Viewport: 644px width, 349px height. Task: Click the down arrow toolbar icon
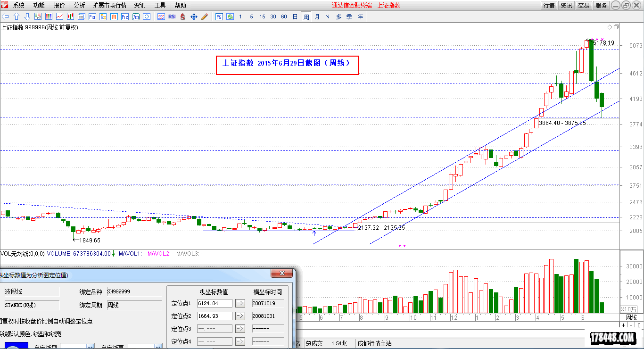[27, 17]
